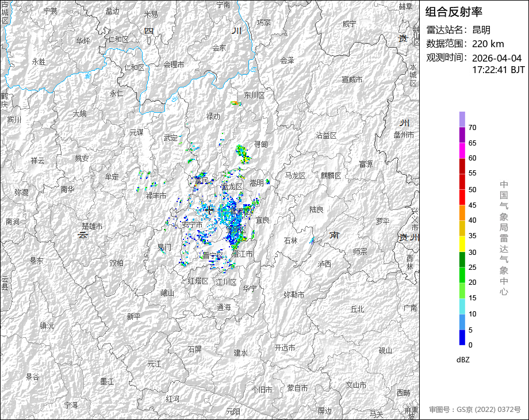Screen dimensions: 529x420
Task: Click the 马龙区 map label
Action: (295, 175)
